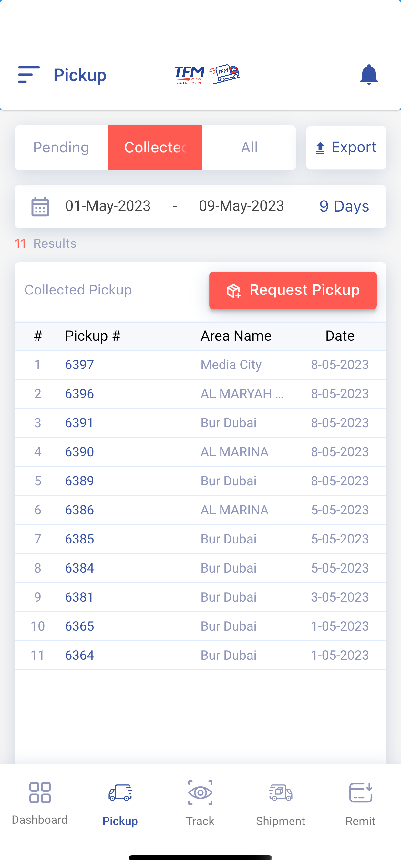The image size is (401, 868).
Task: Open pickup number 6397
Action: [x=79, y=365]
